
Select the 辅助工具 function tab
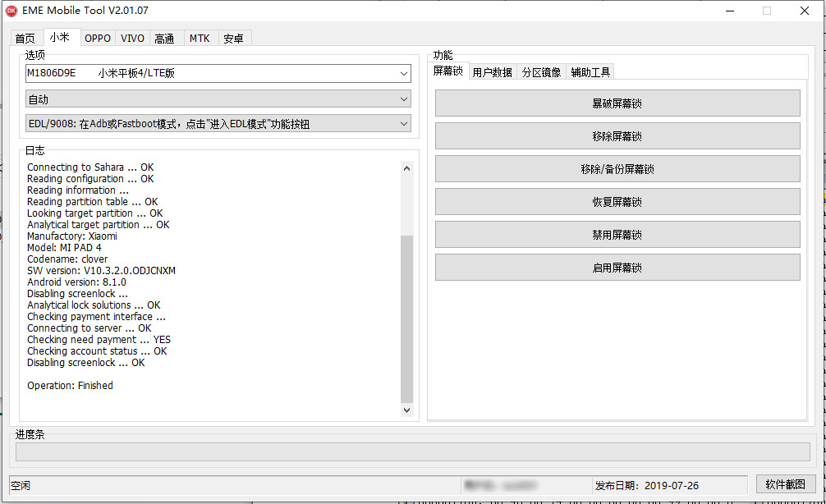(590, 72)
